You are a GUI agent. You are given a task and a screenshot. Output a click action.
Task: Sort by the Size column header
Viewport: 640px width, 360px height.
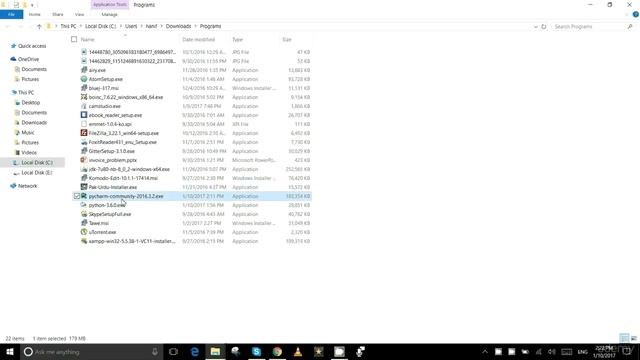[x=287, y=40]
